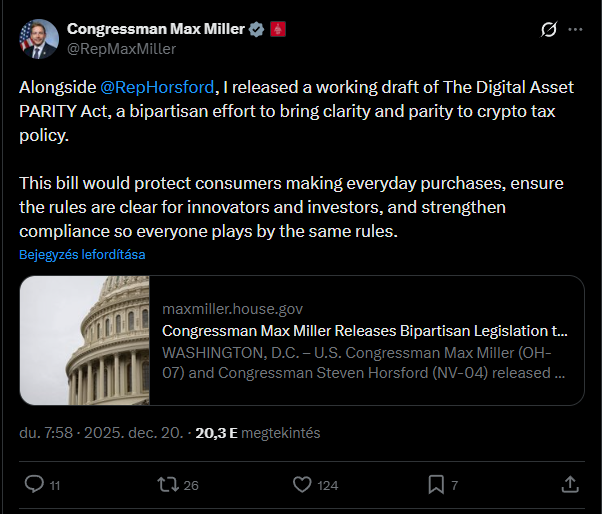Viewport: 602px width, 514px height.
Task: Expand the three-dot more options menu
Action: [575, 30]
